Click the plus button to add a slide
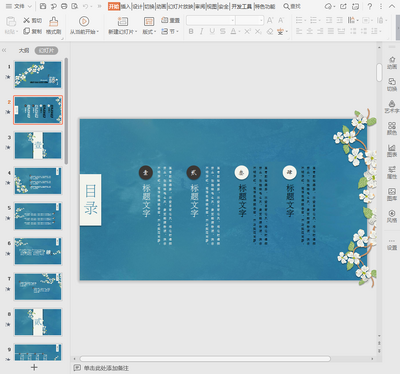Viewport: 400px width, 374px height. coord(34,367)
